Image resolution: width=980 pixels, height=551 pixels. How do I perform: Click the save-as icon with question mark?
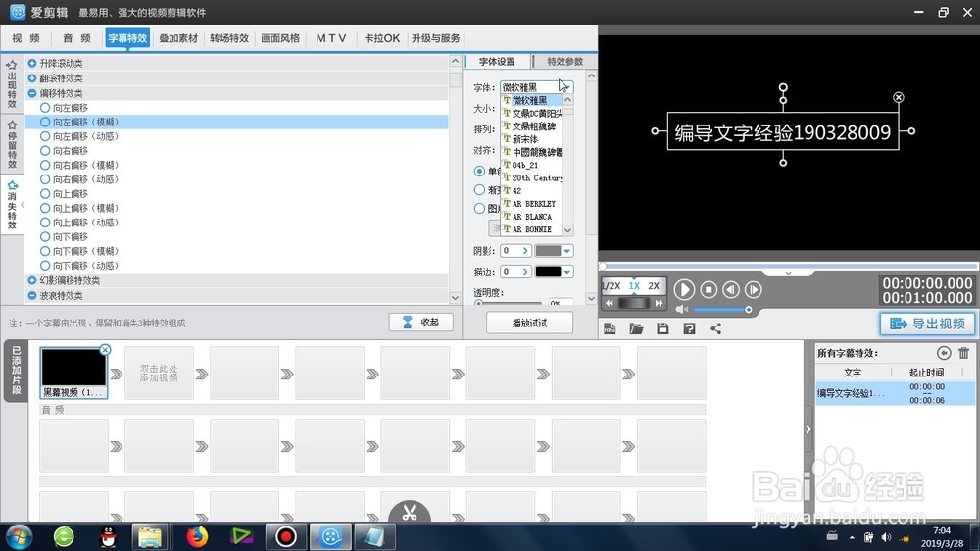pyautogui.click(x=689, y=328)
